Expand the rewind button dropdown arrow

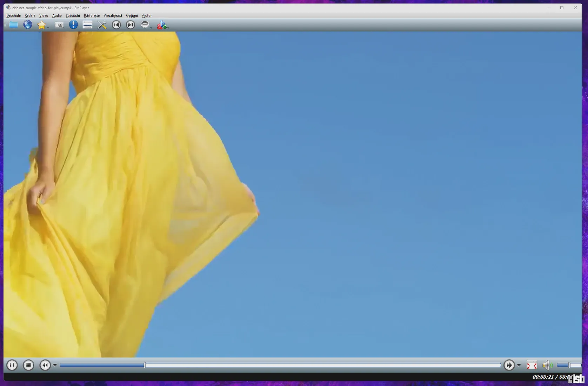(x=55, y=365)
